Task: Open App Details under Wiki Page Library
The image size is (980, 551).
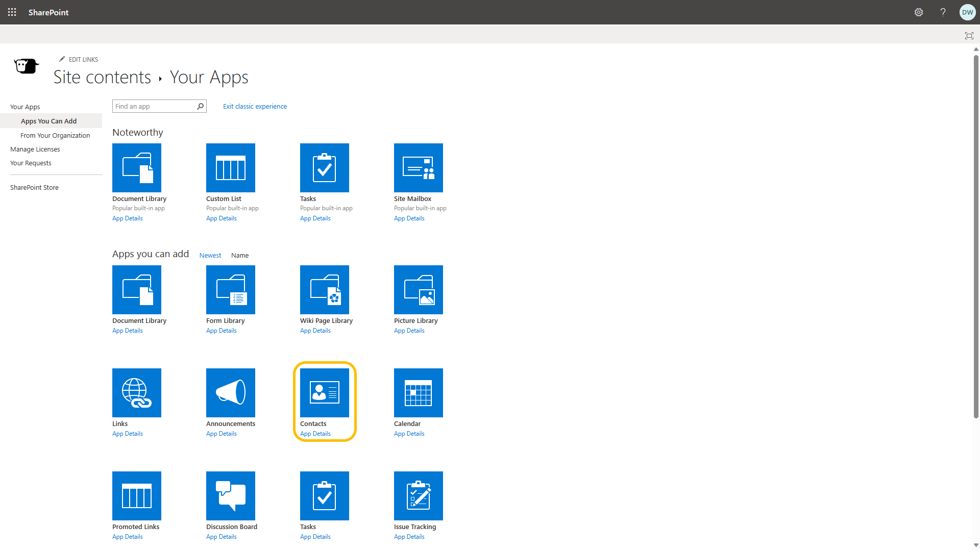Action: point(315,331)
